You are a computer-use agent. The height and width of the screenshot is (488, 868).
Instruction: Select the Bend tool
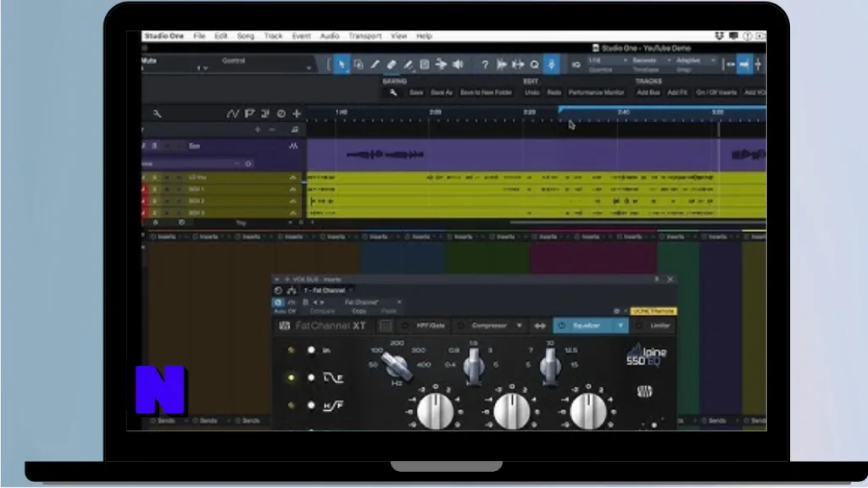[441, 64]
